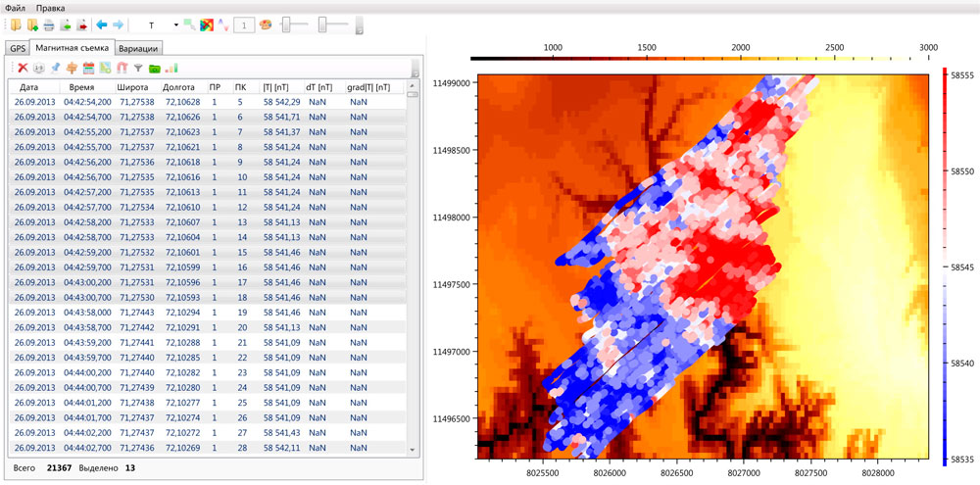980x485 pixels.
Task: Click the bar chart icon
Action: pyautogui.click(x=171, y=68)
